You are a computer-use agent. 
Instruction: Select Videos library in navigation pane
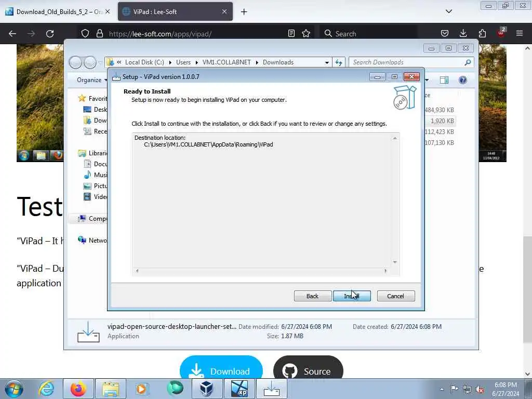click(x=95, y=196)
